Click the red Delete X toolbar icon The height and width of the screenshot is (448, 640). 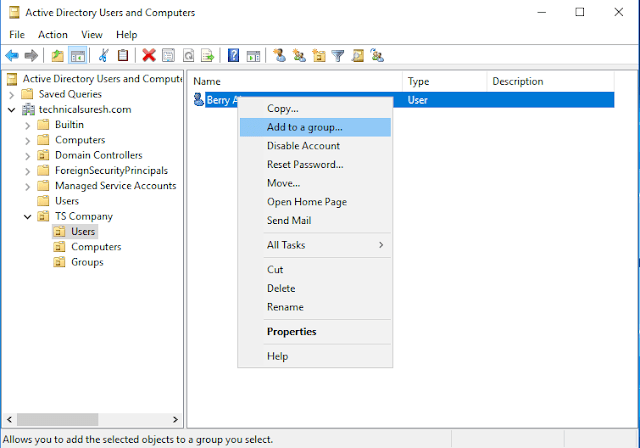click(x=149, y=56)
